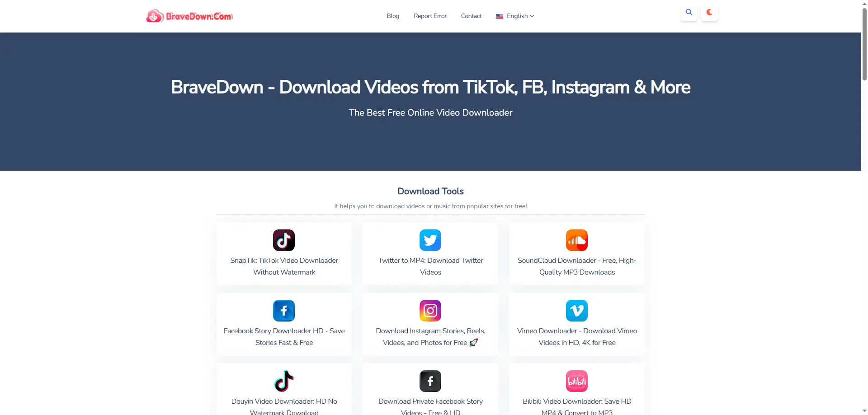The image size is (868, 415).
Task: Click the pink Bilibili icon
Action: coord(577,381)
